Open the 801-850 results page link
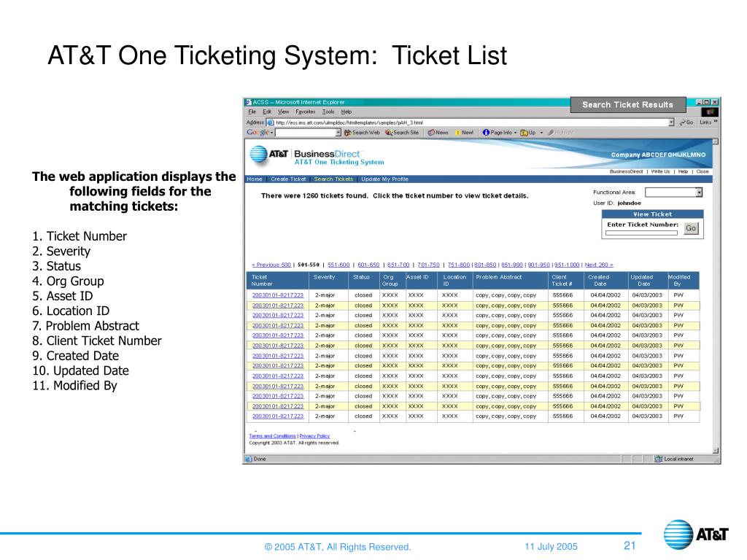 pyautogui.click(x=485, y=265)
